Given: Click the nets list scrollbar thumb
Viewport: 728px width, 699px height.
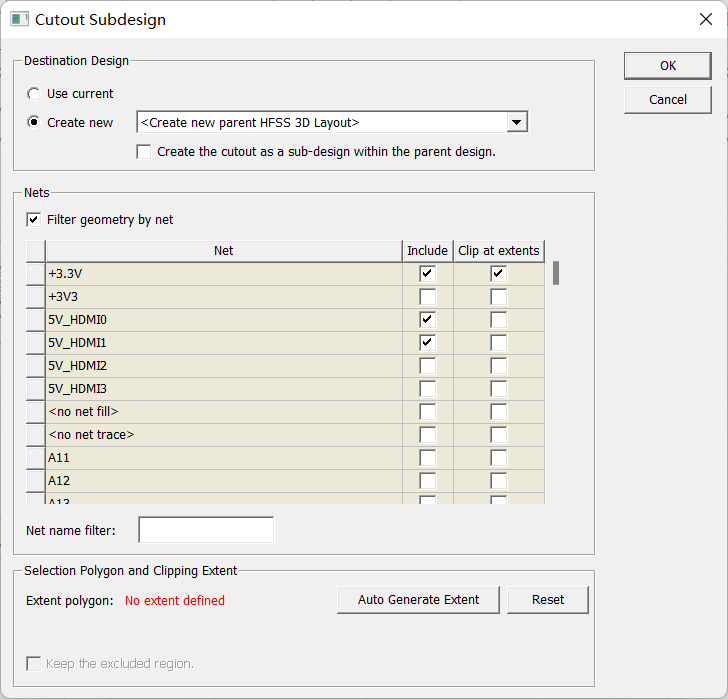Looking at the screenshot, I should 555,273.
